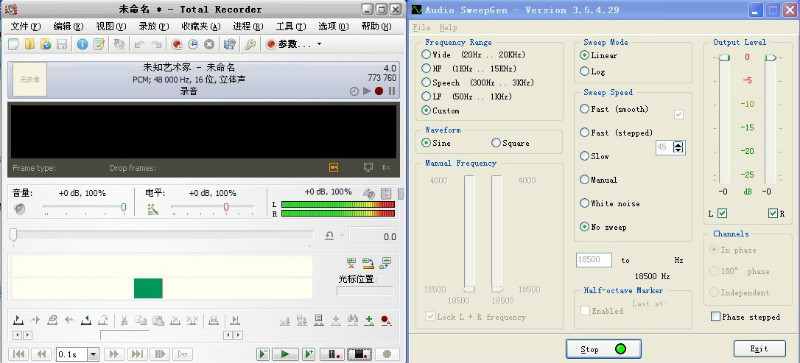
Task: Click the 参数 record parameters button
Action: pos(289,44)
